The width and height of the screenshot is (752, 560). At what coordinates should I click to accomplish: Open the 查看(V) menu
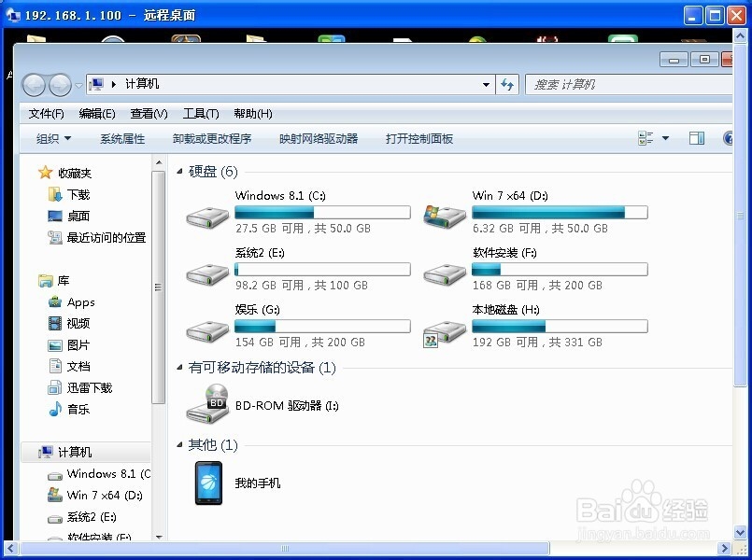149,114
